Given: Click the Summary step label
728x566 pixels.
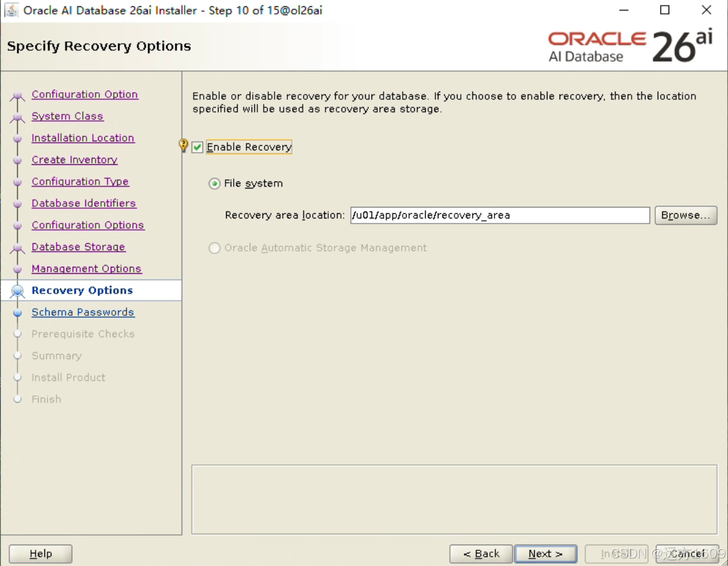Looking at the screenshot, I should (57, 356).
